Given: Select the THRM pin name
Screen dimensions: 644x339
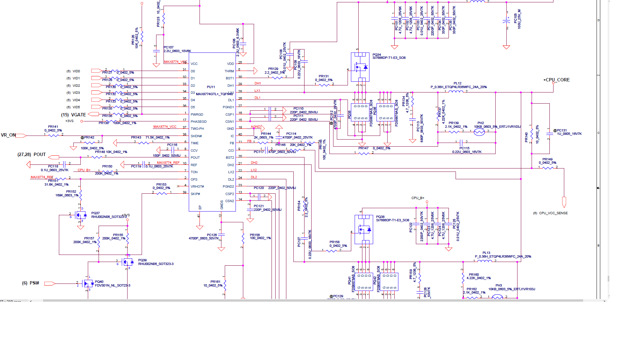Looking at the screenshot, I should (229, 71).
